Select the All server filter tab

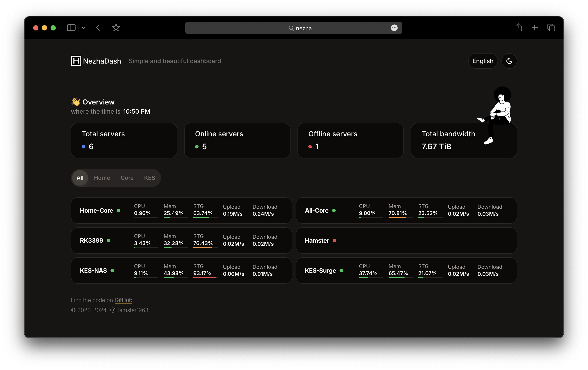(80, 178)
